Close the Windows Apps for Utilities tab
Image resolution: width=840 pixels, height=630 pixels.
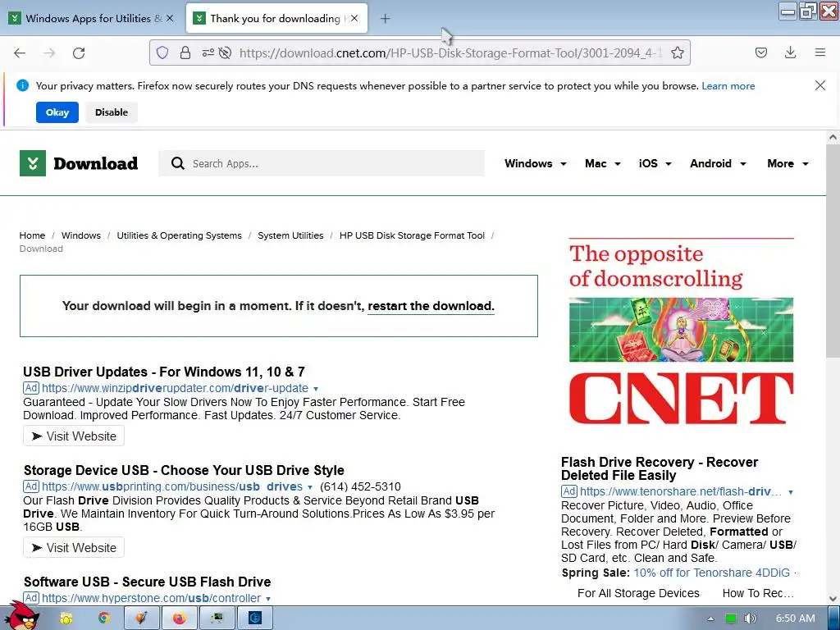(170, 18)
